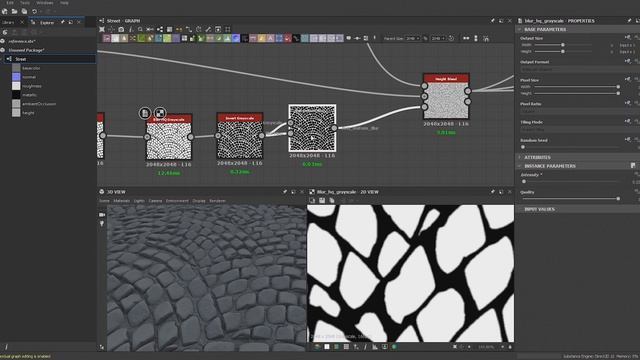Switch to the Explorer tab
The width and height of the screenshot is (640, 360).
47,22
